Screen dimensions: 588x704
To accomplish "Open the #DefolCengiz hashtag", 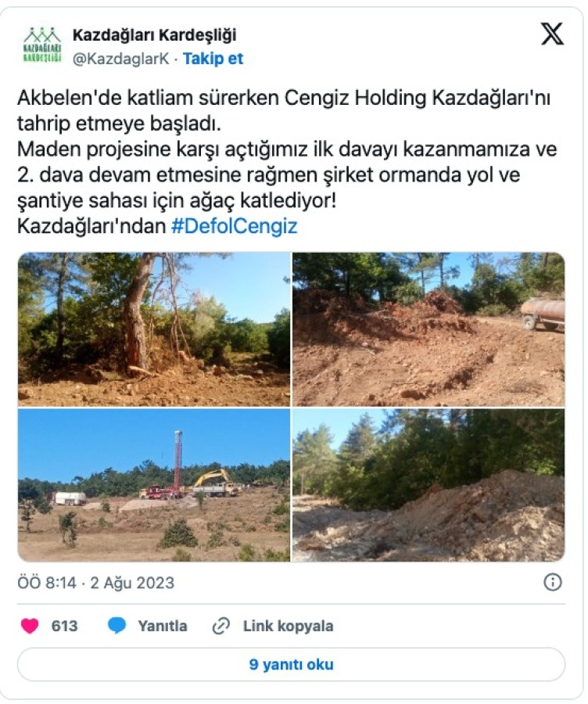I will [x=235, y=226].
